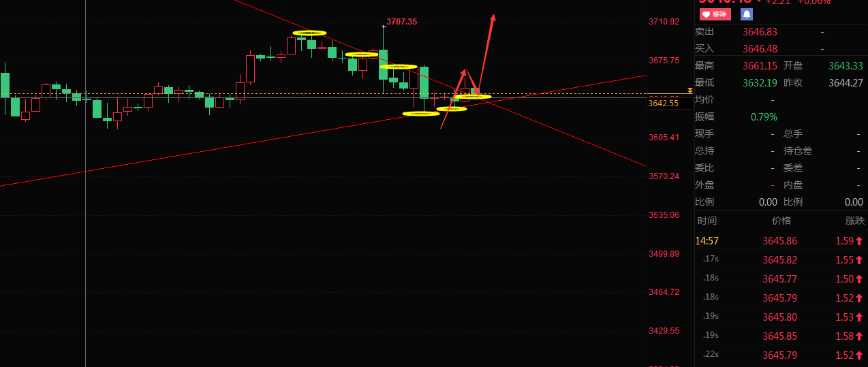
Task: Click the 买入 buy price 3646.48
Action: coord(760,49)
